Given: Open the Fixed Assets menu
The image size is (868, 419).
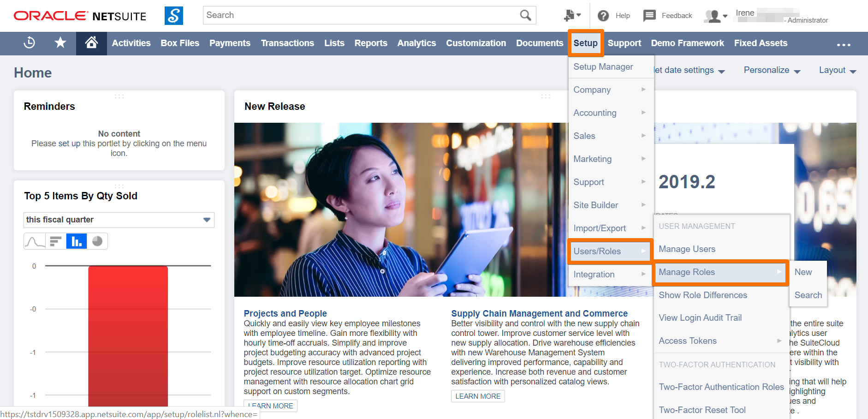Looking at the screenshot, I should (x=761, y=43).
